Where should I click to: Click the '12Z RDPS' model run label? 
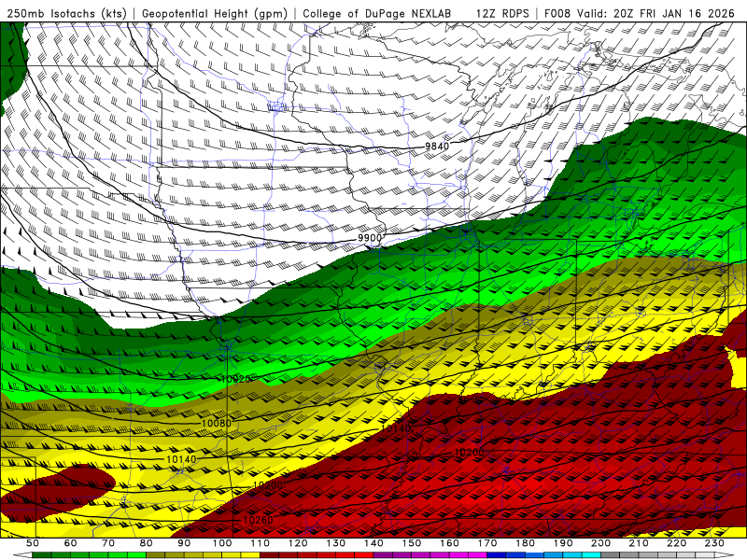502,13
